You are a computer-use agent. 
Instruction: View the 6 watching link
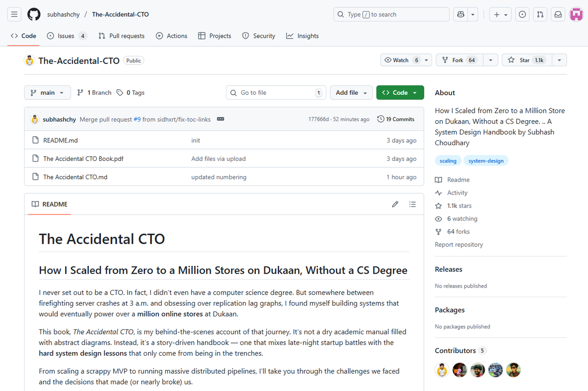456,219
